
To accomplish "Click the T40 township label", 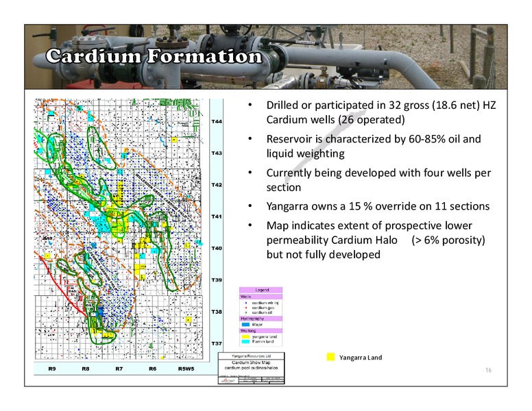I will click(x=217, y=248).
